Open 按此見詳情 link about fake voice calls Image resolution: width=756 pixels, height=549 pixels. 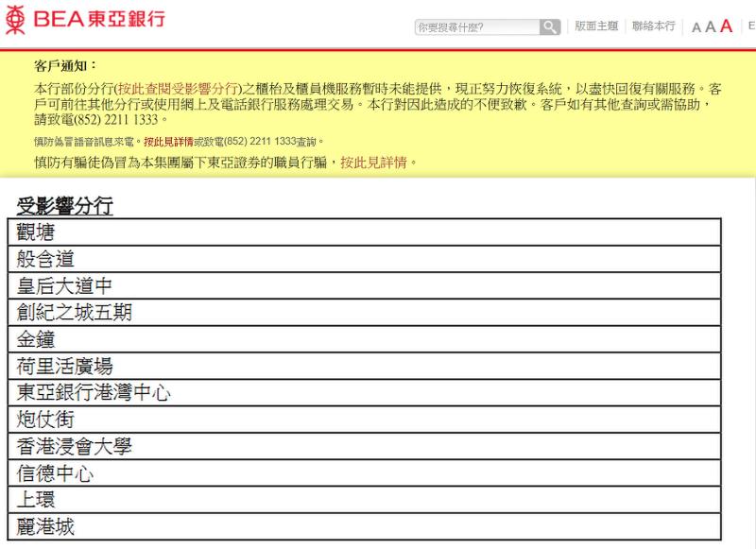(168, 142)
